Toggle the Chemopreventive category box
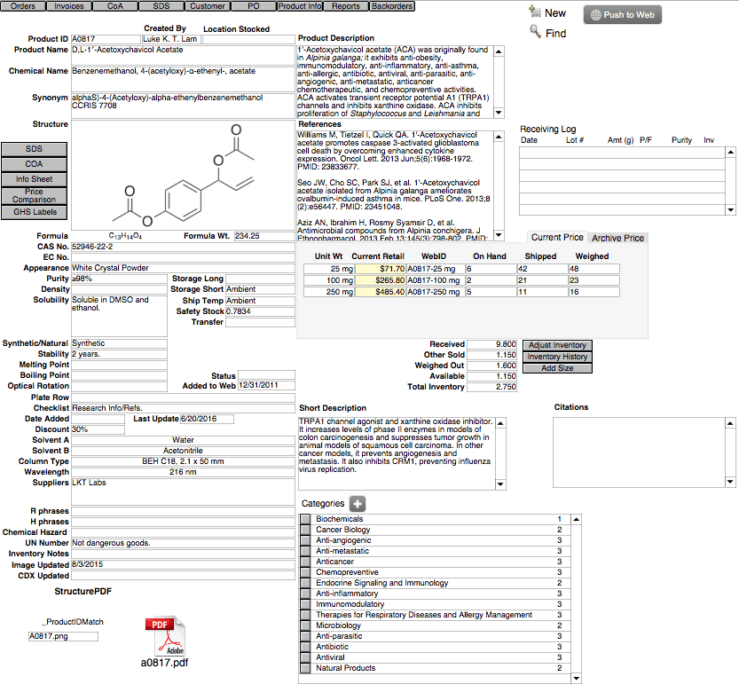Viewport: 739px width, 700px height. coord(305,572)
